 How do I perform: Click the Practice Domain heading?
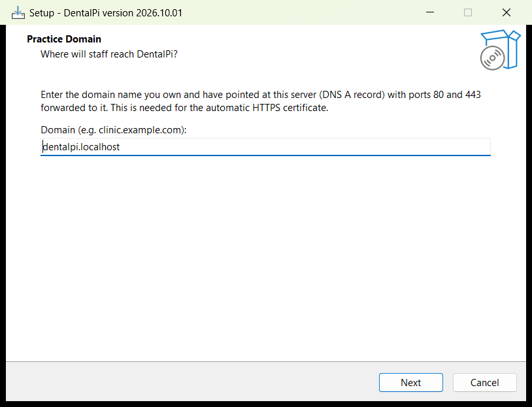pos(64,39)
